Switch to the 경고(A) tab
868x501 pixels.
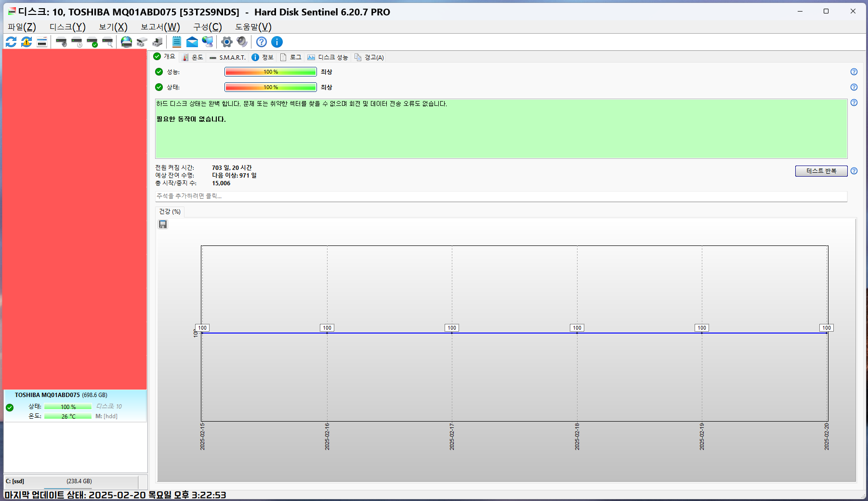369,57
